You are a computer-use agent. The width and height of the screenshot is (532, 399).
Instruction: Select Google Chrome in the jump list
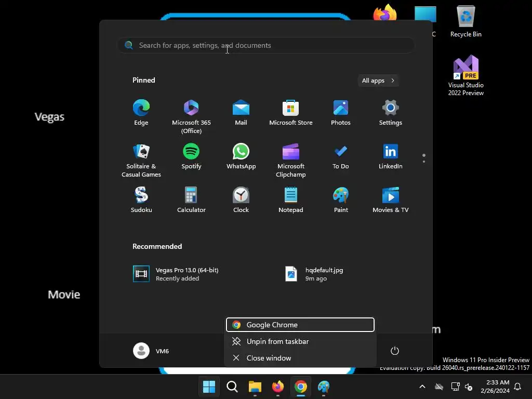tap(300, 325)
